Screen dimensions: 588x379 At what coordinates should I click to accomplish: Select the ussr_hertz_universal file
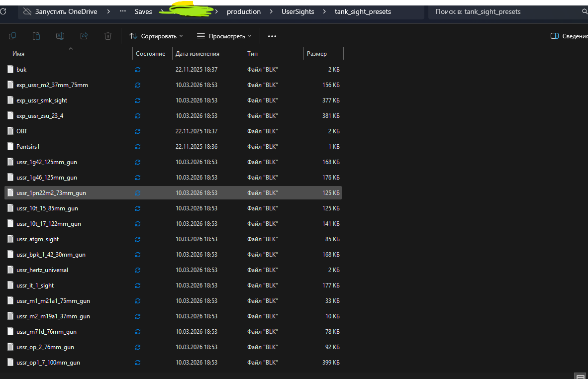pos(42,270)
